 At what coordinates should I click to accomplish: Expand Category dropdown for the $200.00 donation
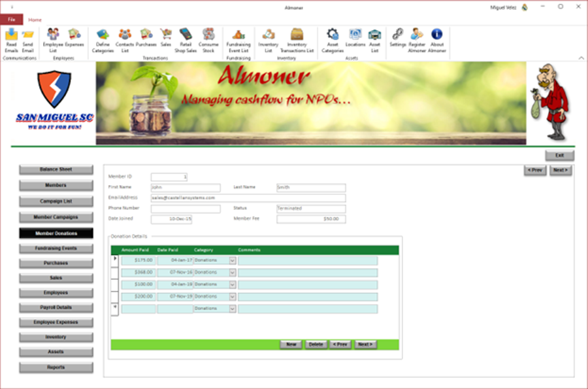click(x=233, y=296)
